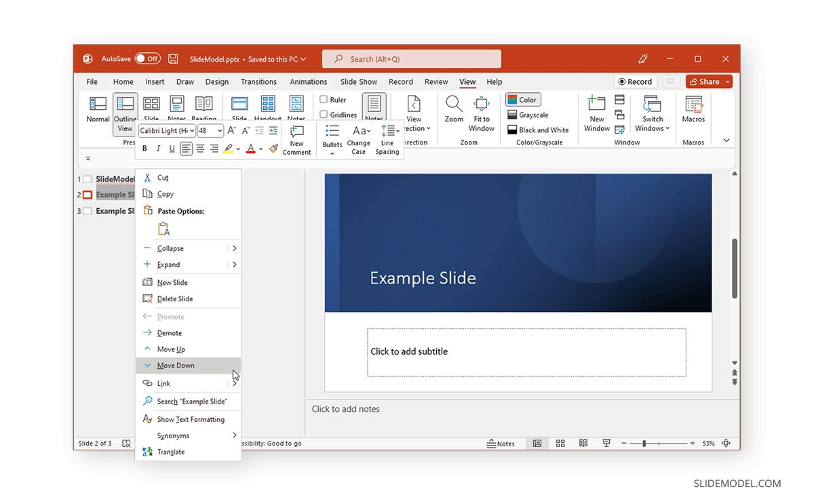Select Black and White display mode
The width and height of the screenshot is (814, 504).
(x=539, y=130)
